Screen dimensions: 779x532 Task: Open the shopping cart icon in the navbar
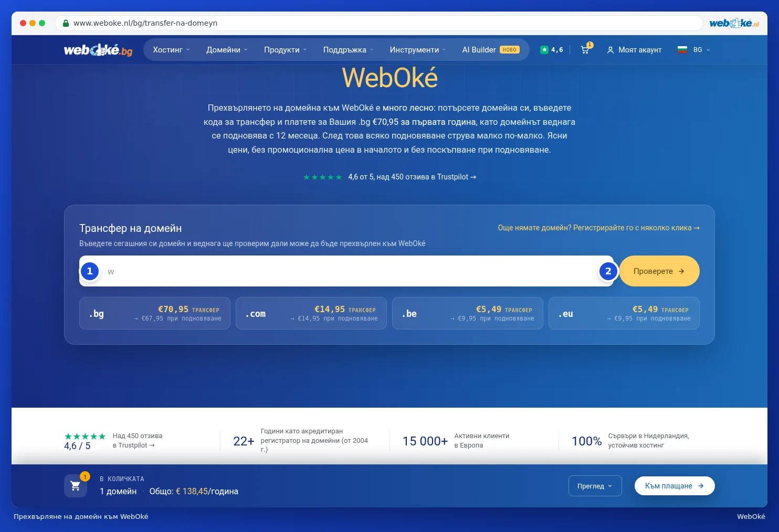coord(585,49)
